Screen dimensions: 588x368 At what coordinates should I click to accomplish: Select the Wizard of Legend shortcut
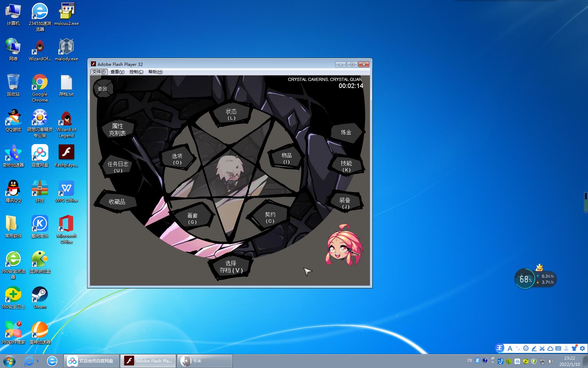66,123
